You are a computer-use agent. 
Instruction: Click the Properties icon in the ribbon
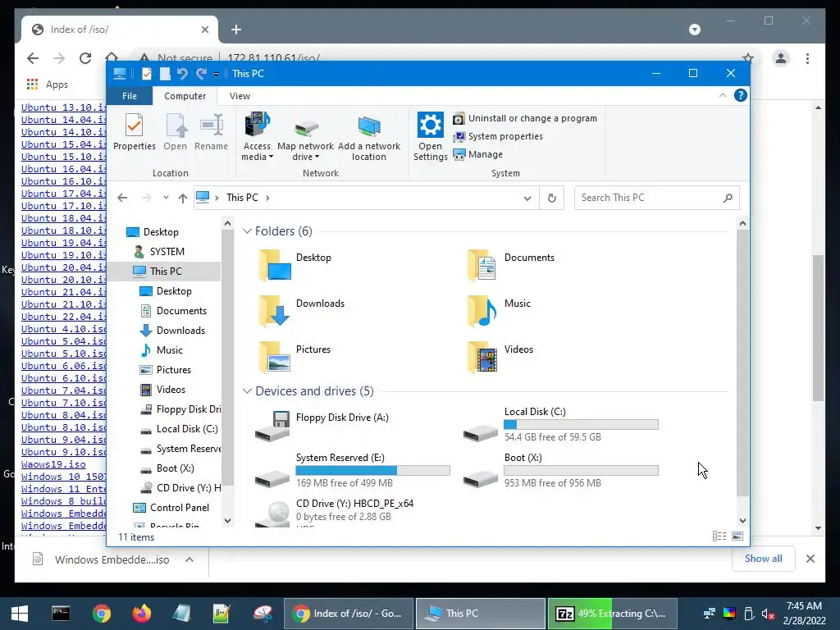(134, 132)
